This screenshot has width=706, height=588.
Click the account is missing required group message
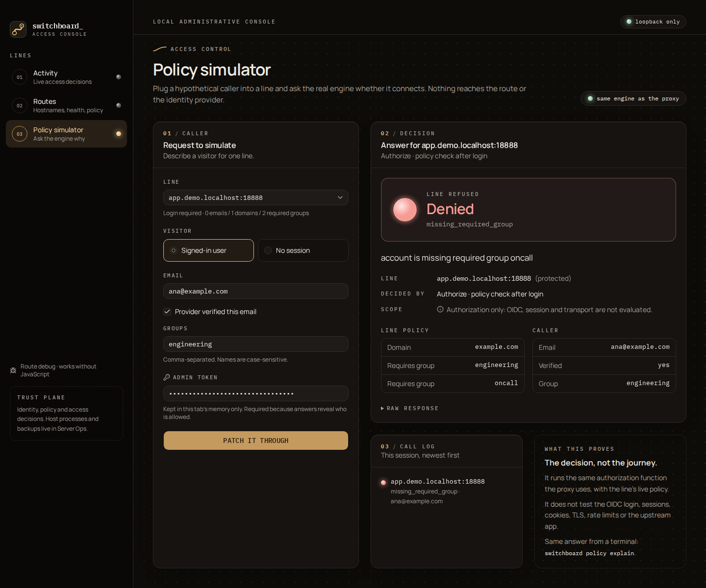[x=457, y=258]
